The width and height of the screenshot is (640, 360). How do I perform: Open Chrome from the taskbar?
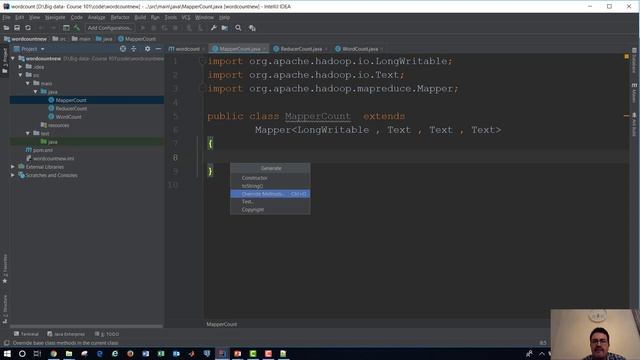point(53,353)
